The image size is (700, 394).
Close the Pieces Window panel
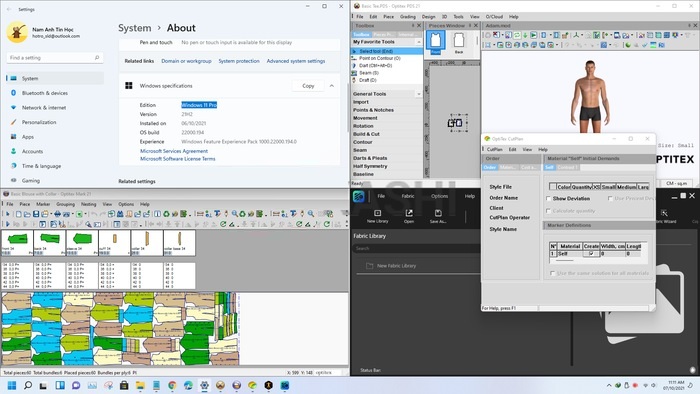point(475,26)
